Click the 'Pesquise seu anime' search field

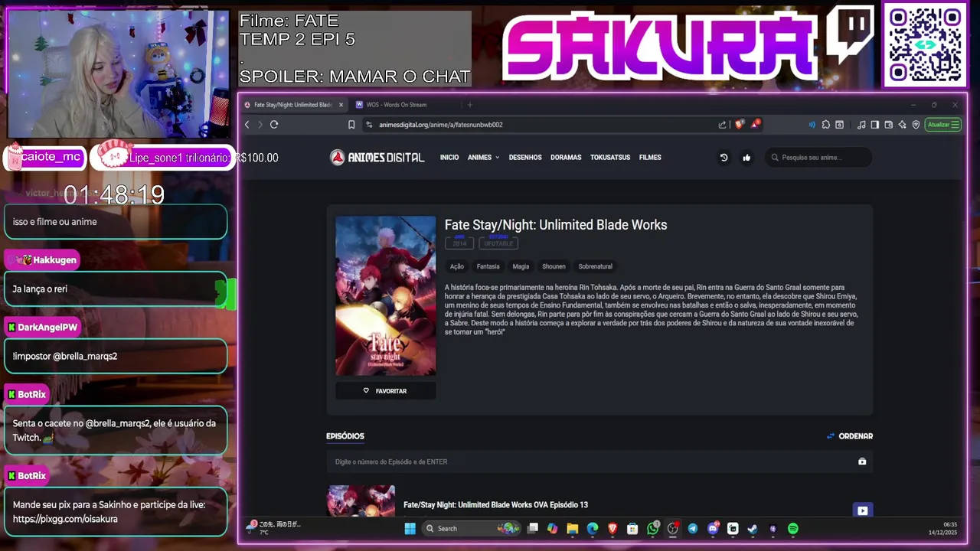click(818, 158)
